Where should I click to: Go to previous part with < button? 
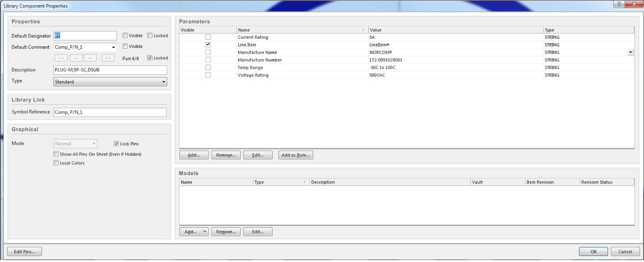click(76, 58)
